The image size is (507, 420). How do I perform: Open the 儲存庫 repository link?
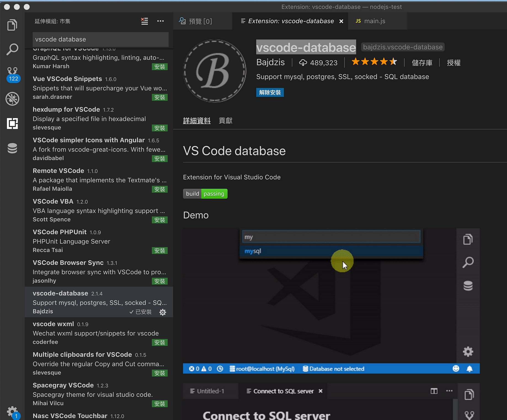click(x=422, y=63)
